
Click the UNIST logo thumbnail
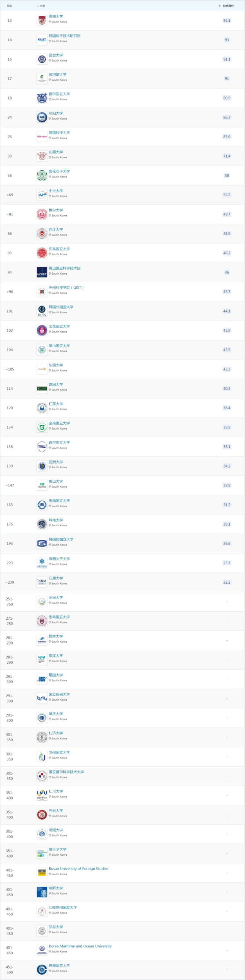coord(42,272)
